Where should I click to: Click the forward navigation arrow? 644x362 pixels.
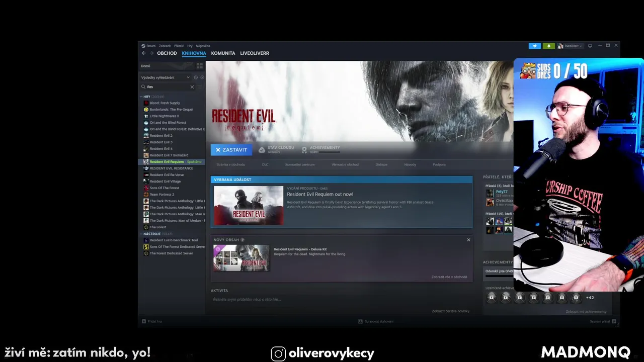pos(151,53)
